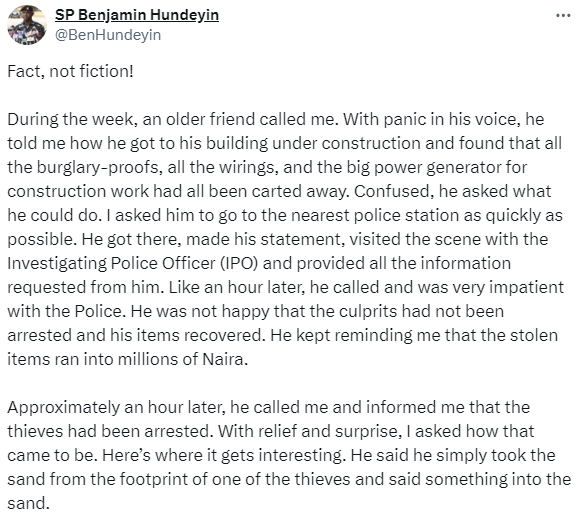Click the paragraph starting "During the week"
Screen dimensions: 586x532
(286, 239)
